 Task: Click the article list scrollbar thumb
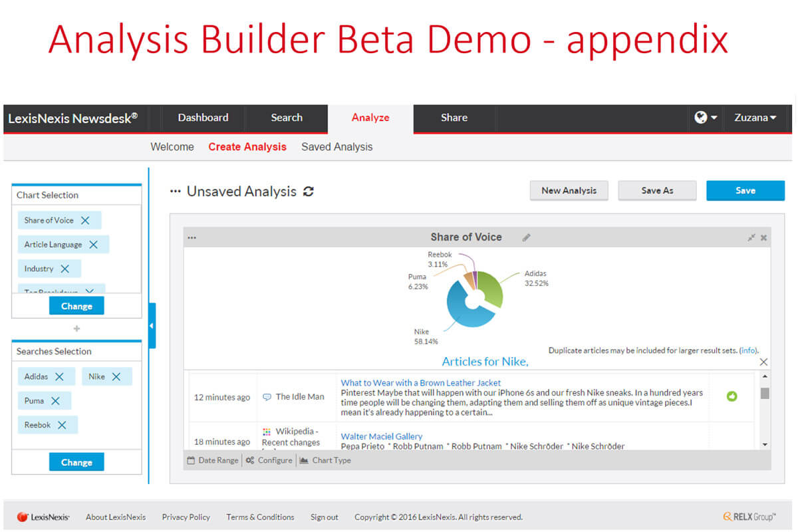pos(765,394)
